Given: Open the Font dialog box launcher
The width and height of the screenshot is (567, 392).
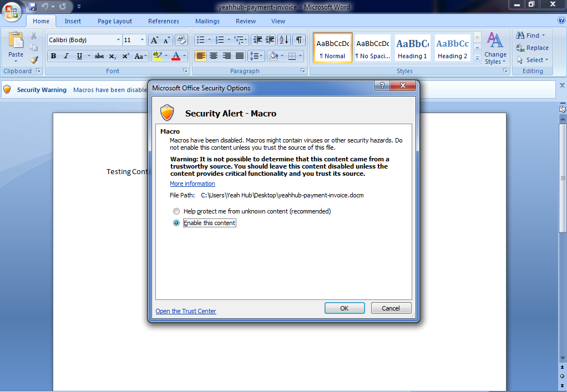Looking at the screenshot, I should [185, 70].
